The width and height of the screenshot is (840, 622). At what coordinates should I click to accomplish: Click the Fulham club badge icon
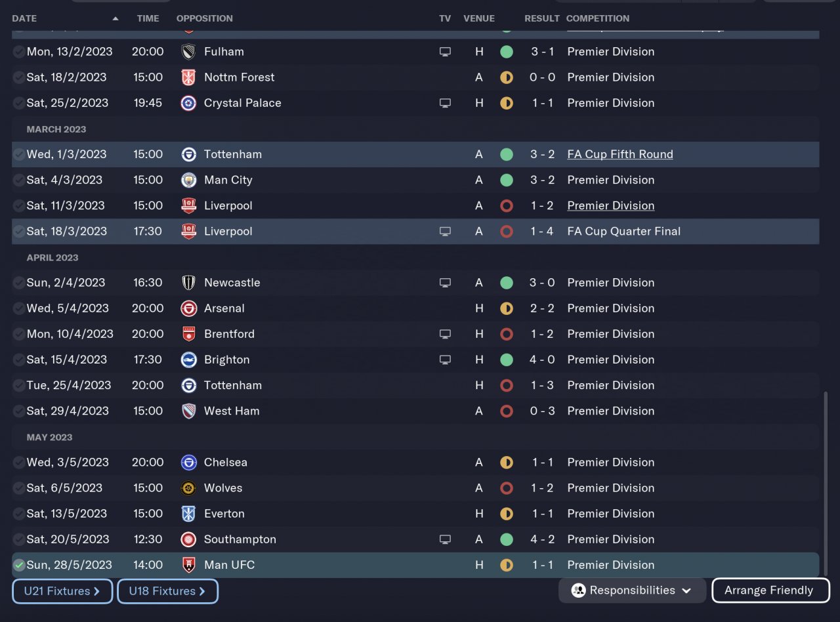188,52
